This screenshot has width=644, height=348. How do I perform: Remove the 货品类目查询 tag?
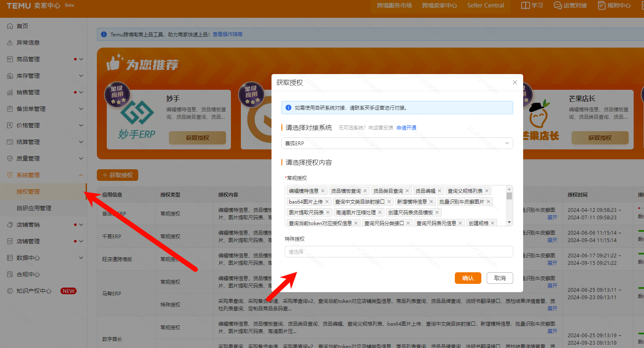(x=407, y=191)
